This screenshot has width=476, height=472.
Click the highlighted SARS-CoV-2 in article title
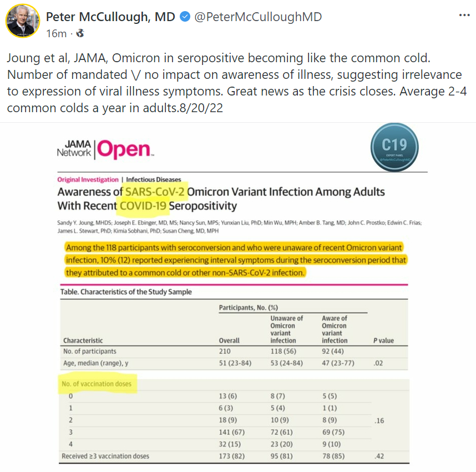point(156,192)
